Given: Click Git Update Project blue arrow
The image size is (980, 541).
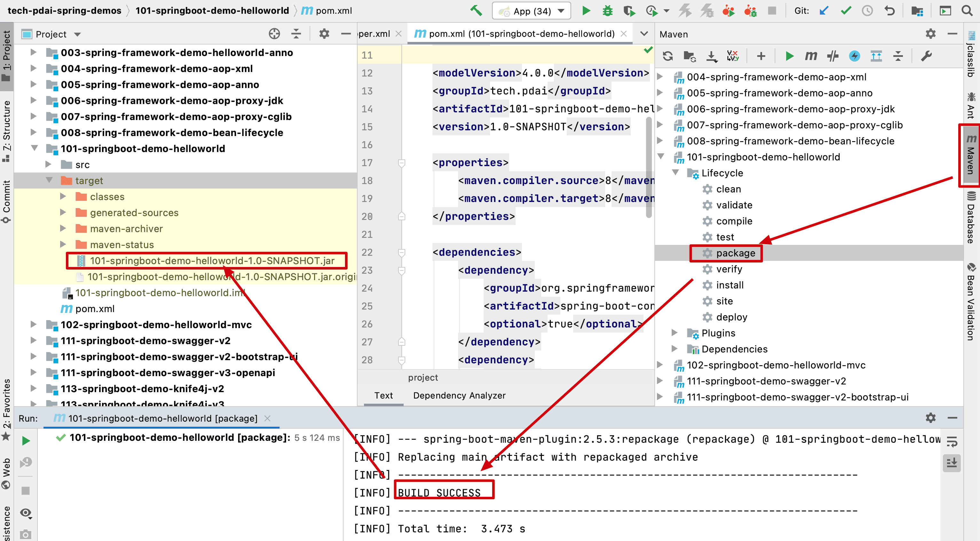Looking at the screenshot, I should tap(824, 11).
